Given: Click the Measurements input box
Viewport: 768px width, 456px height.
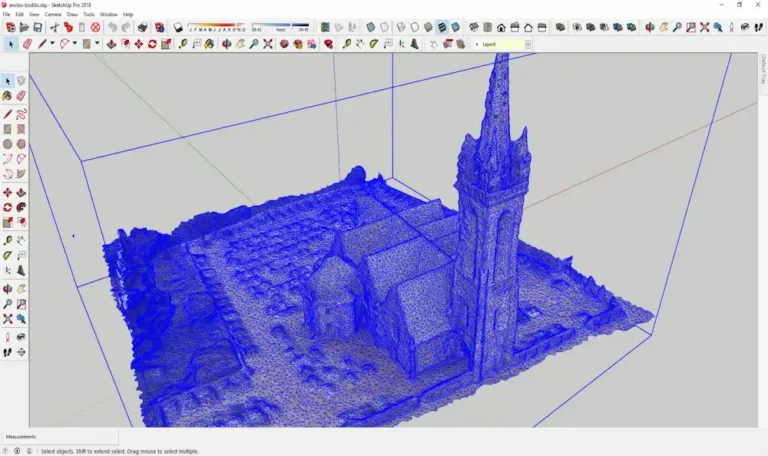Looking at the screenshot, I should coord(59,436).
